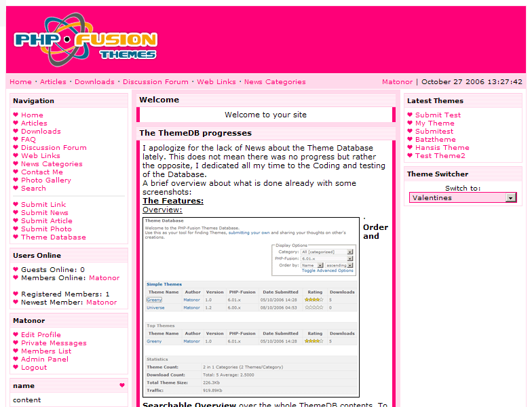Open Web Links in the top menu bar
The width and height of the screenshot is (532, 407).
[216, 81]
